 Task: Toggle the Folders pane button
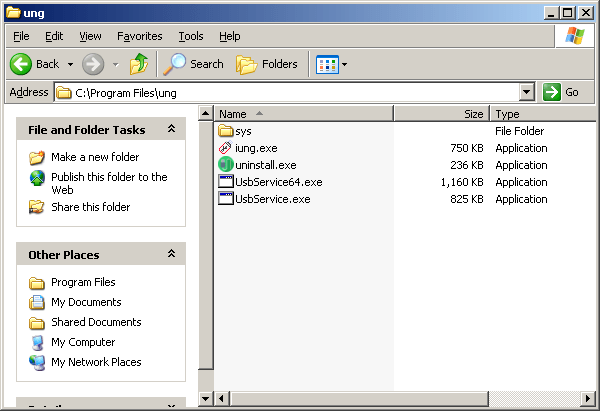[x=267, y=64]
